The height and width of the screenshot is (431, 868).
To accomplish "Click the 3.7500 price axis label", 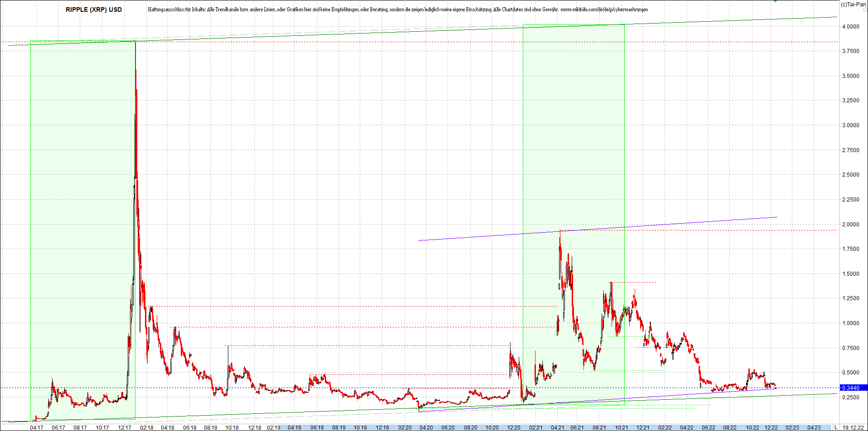I will coord(850,51).
